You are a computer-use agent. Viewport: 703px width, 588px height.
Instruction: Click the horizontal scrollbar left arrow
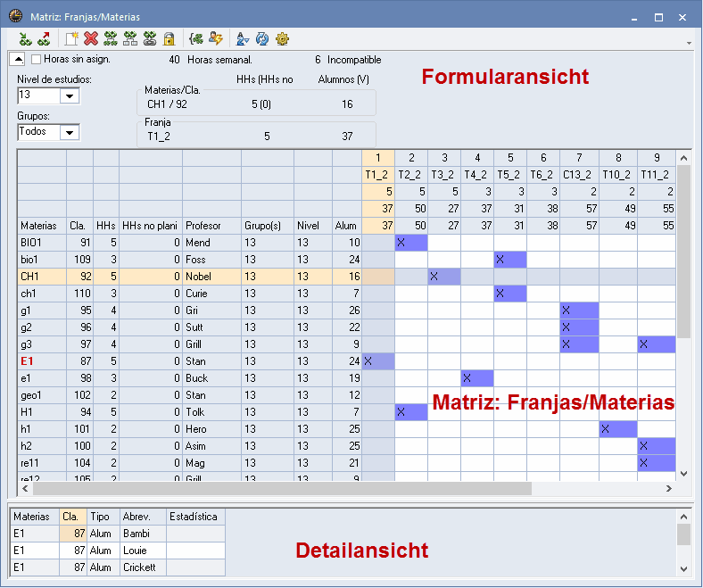pyautogui.click(x=25, y=488)
